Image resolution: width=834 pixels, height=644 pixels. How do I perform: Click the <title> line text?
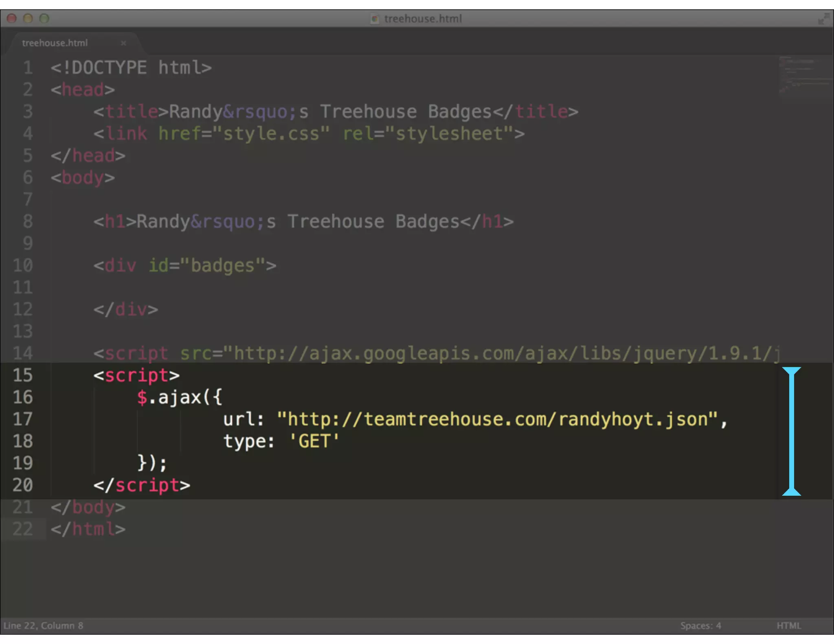(x=336, y=111)
